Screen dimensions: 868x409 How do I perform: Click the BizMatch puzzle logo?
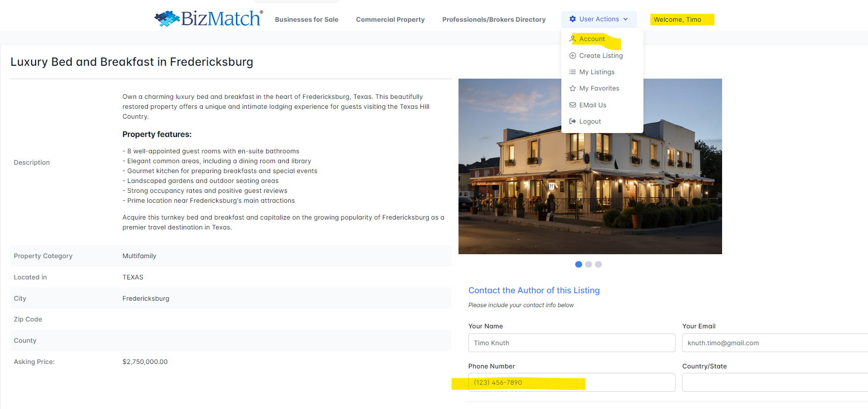point(167,19)
